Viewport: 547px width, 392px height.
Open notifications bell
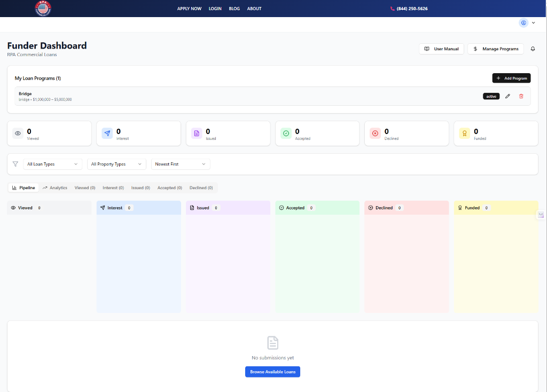click(533, 49)
